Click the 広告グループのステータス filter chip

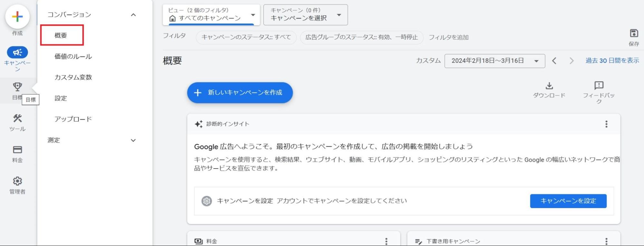[x=361, y=37]
